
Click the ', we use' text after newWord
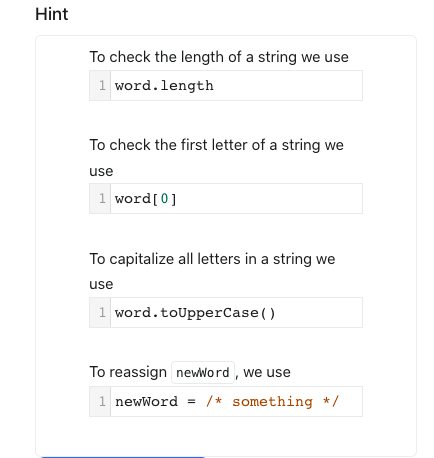[263, 372]
